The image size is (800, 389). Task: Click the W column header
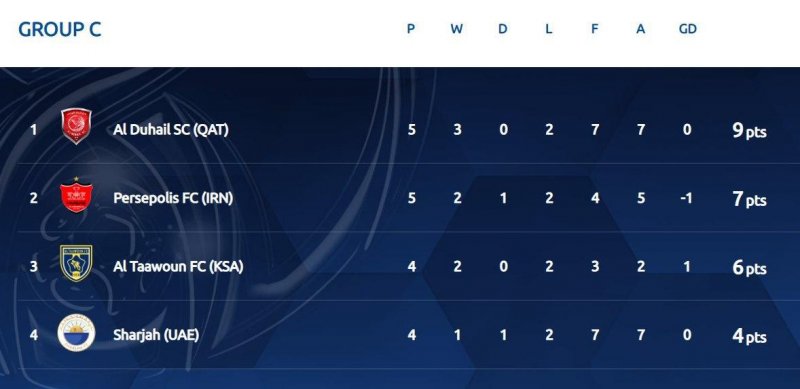[x=457, y=29]
